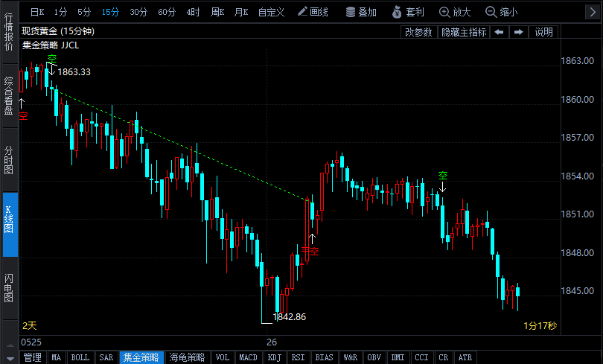Zoom in with 放大 magnifier

455,12
